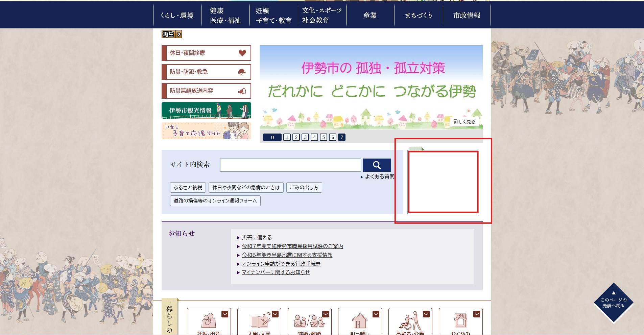Click 道路の損傷等のオンライン通報フォーム button
Image resolution: width=644 pixels, height=335 pixels.
pyautogui.click(x=215, y=201)
